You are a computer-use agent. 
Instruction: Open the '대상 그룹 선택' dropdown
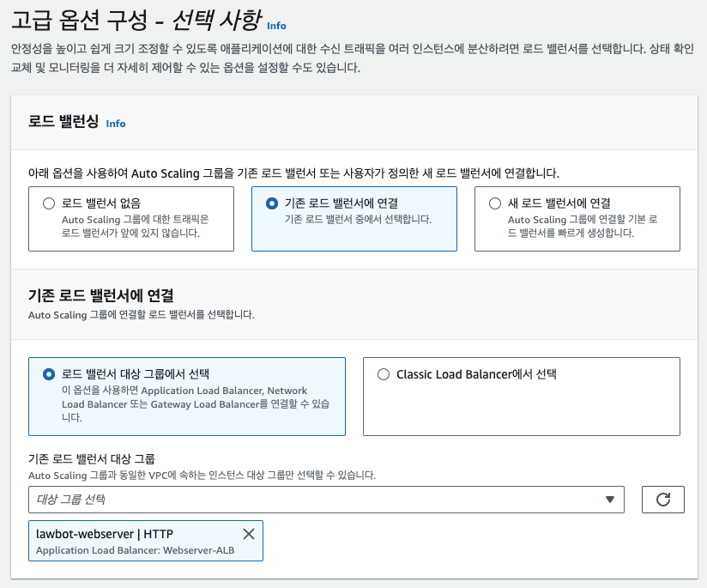(x=326, y=500)
